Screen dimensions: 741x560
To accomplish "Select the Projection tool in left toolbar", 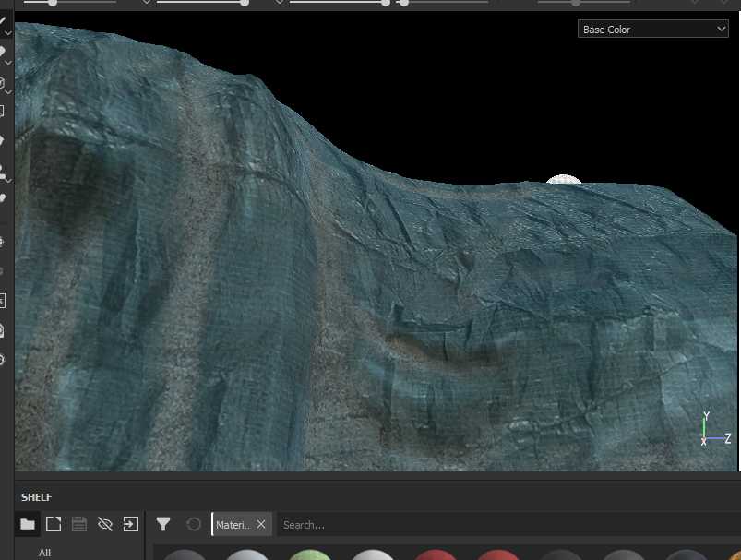I will (3, 84).
